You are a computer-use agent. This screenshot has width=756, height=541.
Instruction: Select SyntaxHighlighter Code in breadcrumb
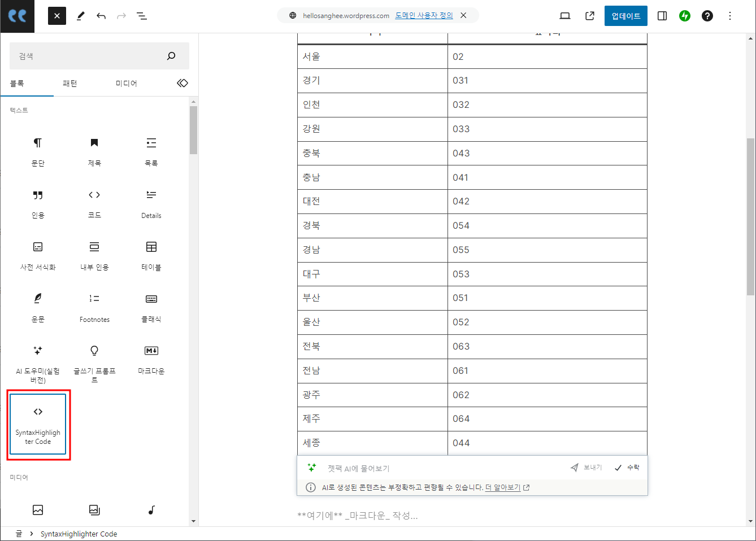click(79, 534)
